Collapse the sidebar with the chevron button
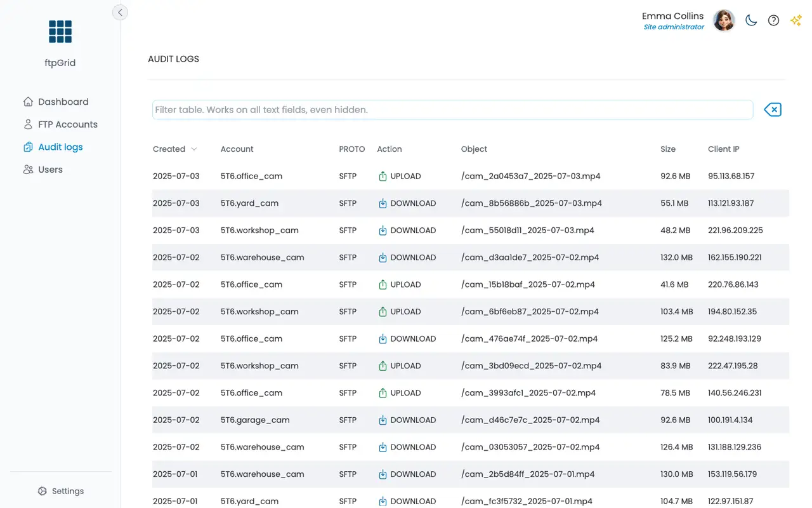812x508 pixels. click(120, 12)
